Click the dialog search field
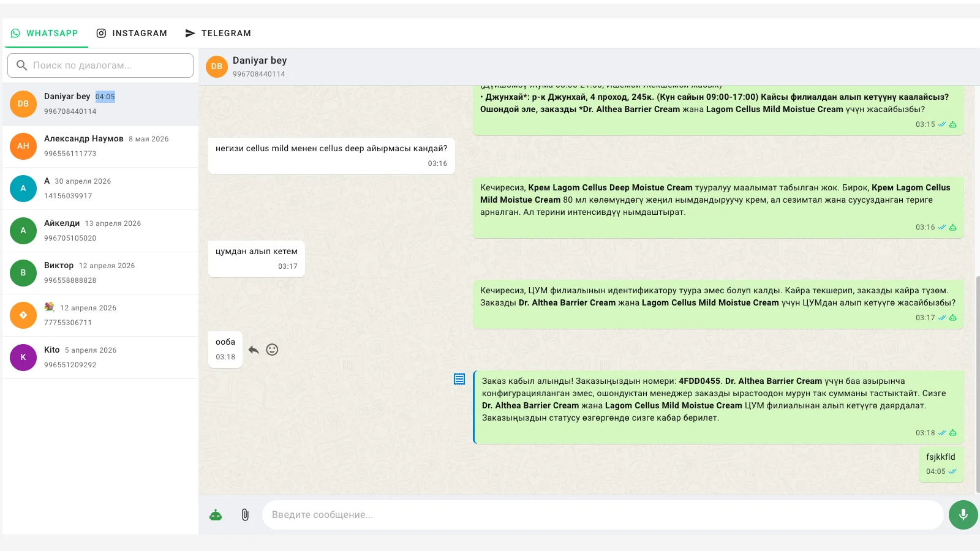The height and width of the screenshot is (551, 980). point(100,66)
